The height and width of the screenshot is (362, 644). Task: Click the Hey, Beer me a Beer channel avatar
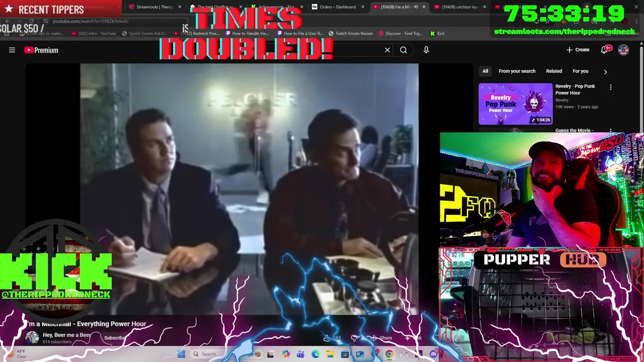click(x=32, y=338)
